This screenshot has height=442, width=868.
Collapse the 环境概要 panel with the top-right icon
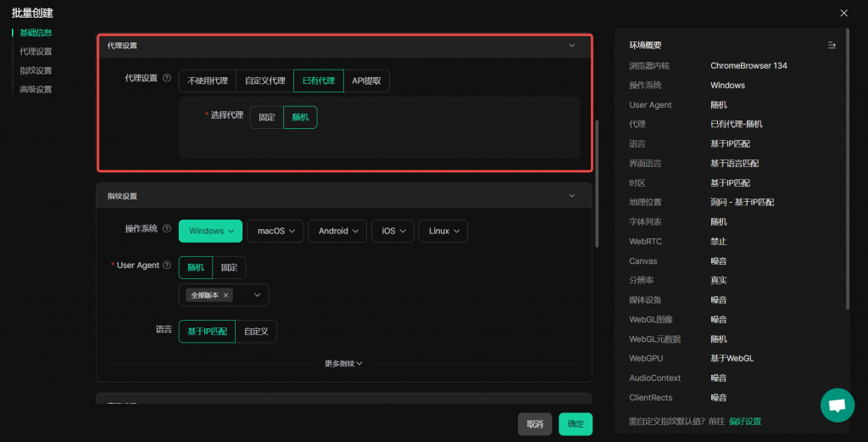[x=832, y=45]
